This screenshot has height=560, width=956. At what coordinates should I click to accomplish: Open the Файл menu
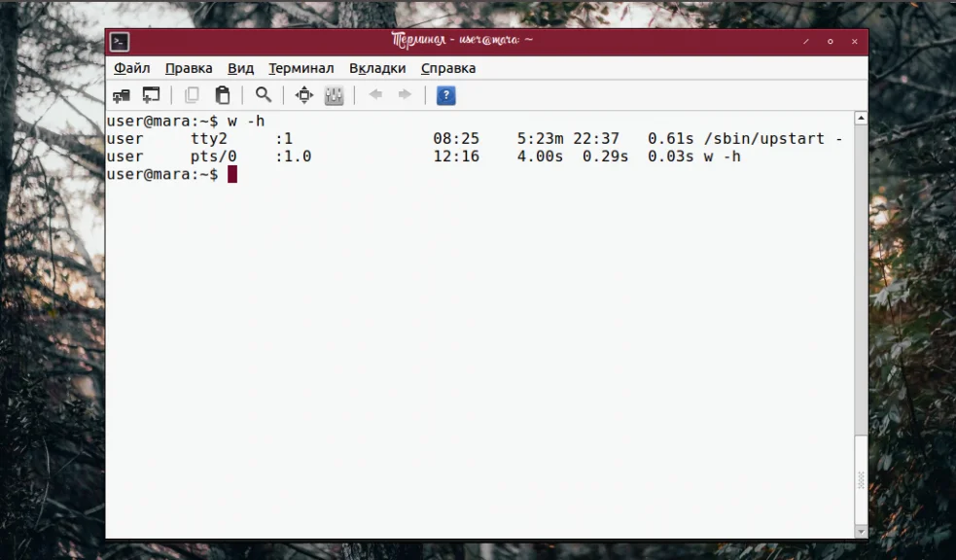tap(131, 68)
